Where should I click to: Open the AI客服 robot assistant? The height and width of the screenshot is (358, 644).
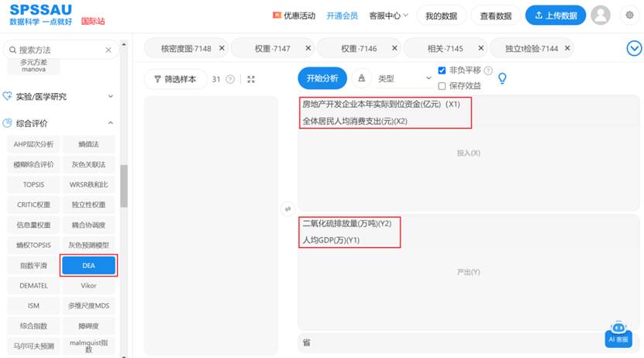click(618, 334)
